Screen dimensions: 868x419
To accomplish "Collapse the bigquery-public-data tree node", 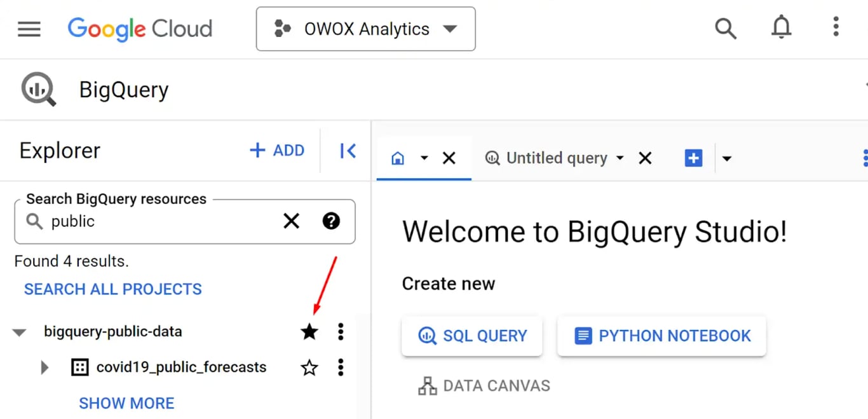I will (x=20, y=332).
